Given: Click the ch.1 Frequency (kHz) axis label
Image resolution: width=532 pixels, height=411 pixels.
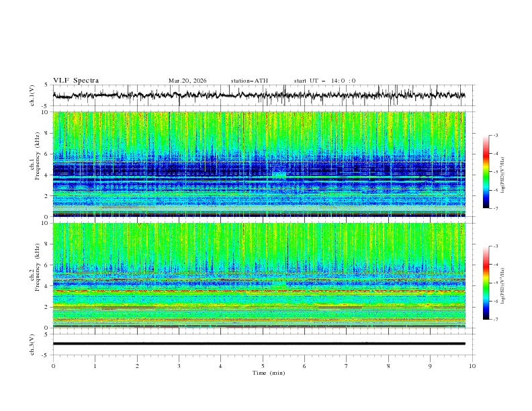Looking at the screenshot, I should 38,157.
